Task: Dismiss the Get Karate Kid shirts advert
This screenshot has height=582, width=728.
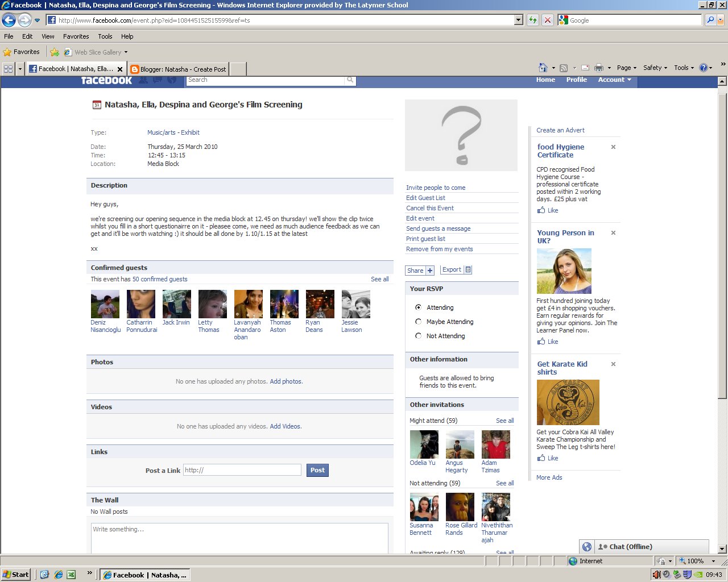Action: [x=613, y=364]
